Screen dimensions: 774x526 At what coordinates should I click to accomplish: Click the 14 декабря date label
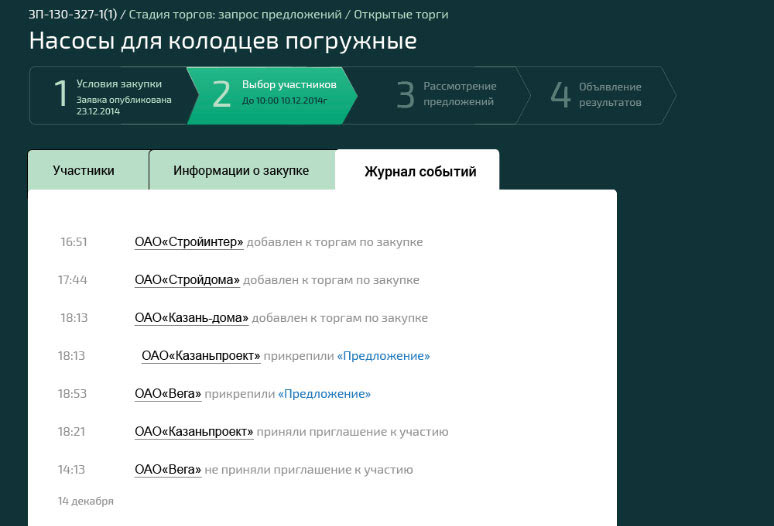pyautogui.click(x=85, y=501)
